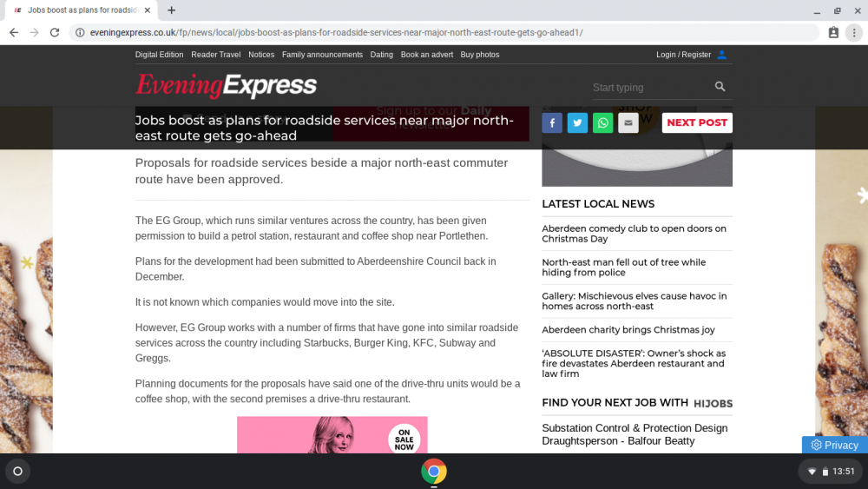Open 'ABSOLUTE DISASTER' fire story
The width and height of the screenshot is (868, 489).
click(634, 363)
